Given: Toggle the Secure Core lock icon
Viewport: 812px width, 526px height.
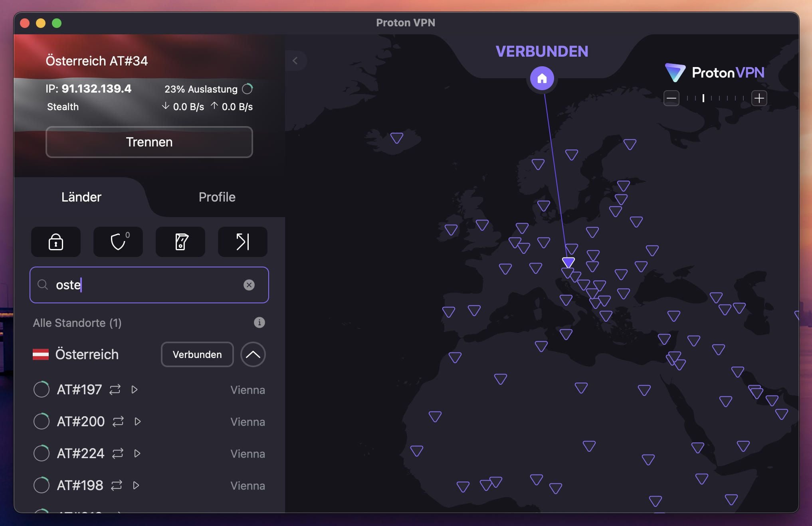Looking at the screenshot, I should point(56,242).
